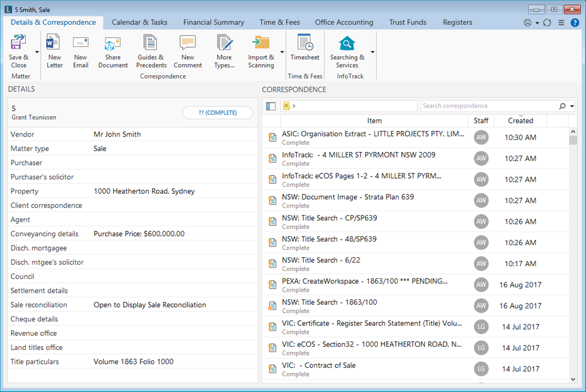Click the refresh icon in title ribbon
Image resolution: width=586 pixels, height=392 pixels.
click(547, 23)
